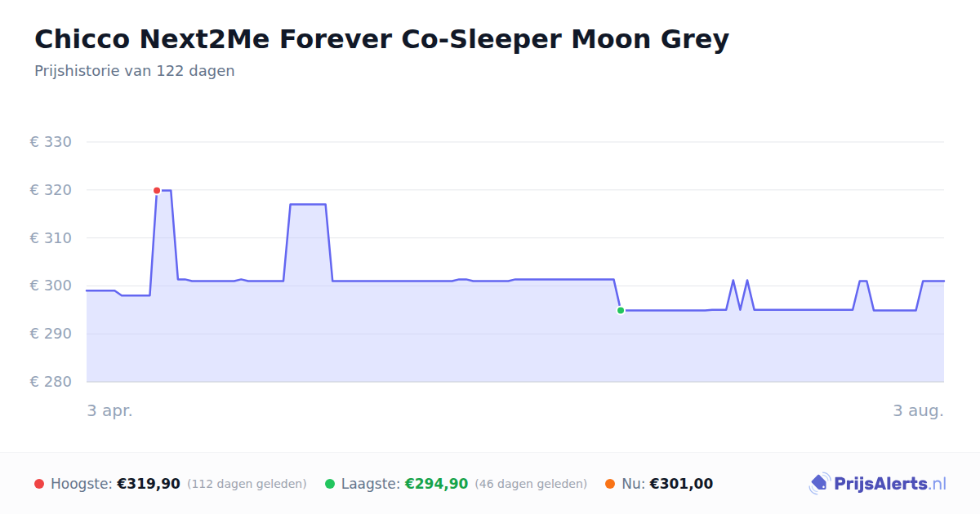The width and height of the screenshot is (980, 514).
Task: Click the Prijshistorie van 122 dagen subtitle
Action: [135, 71]
